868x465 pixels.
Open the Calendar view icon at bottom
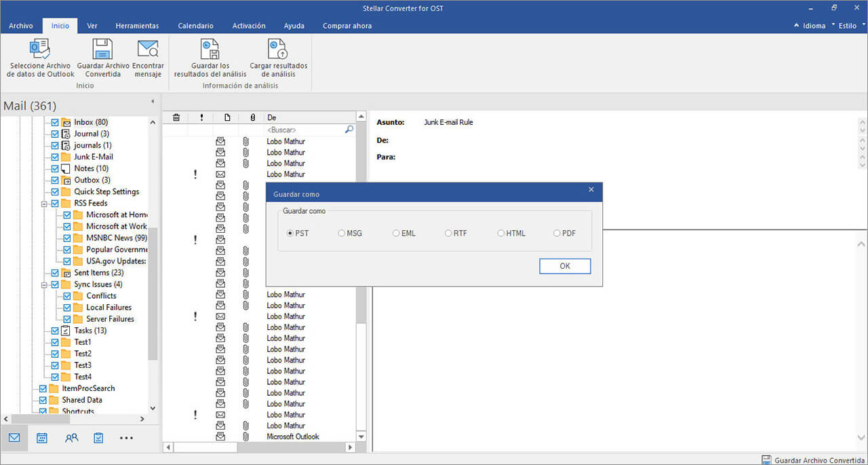coord(42,438)
